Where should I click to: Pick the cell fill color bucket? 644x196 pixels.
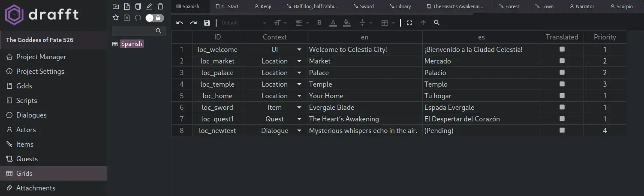(x=347, y=23)
